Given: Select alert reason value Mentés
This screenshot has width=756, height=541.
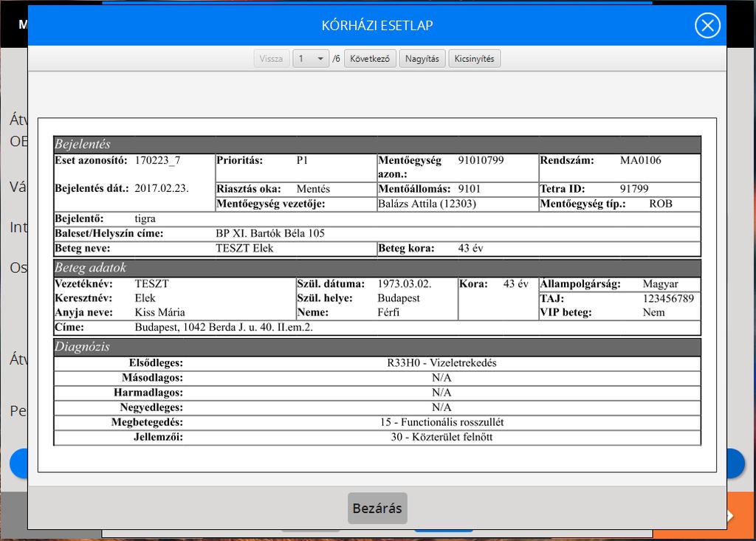Looking at the screenshot, I should [x=313, y=189].
